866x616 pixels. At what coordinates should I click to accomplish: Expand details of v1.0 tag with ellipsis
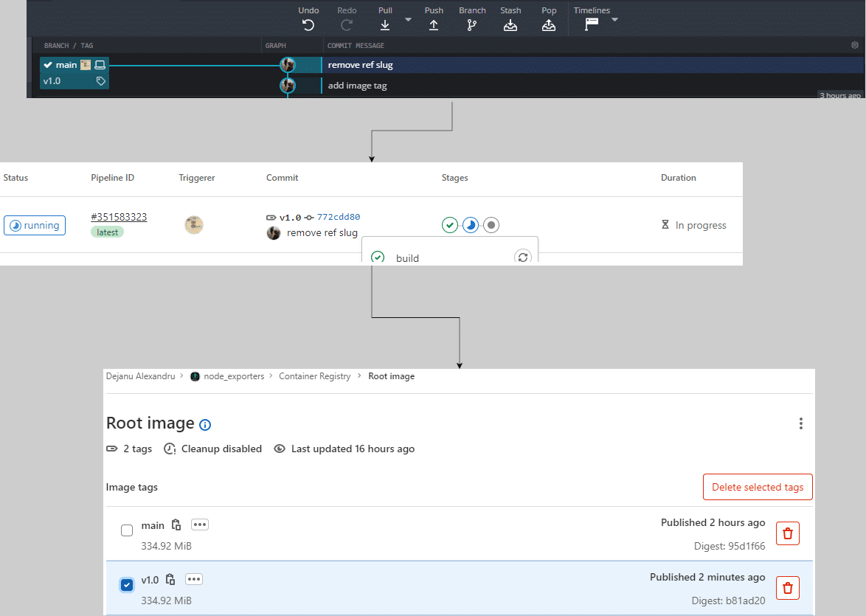(x=194, y=579)
